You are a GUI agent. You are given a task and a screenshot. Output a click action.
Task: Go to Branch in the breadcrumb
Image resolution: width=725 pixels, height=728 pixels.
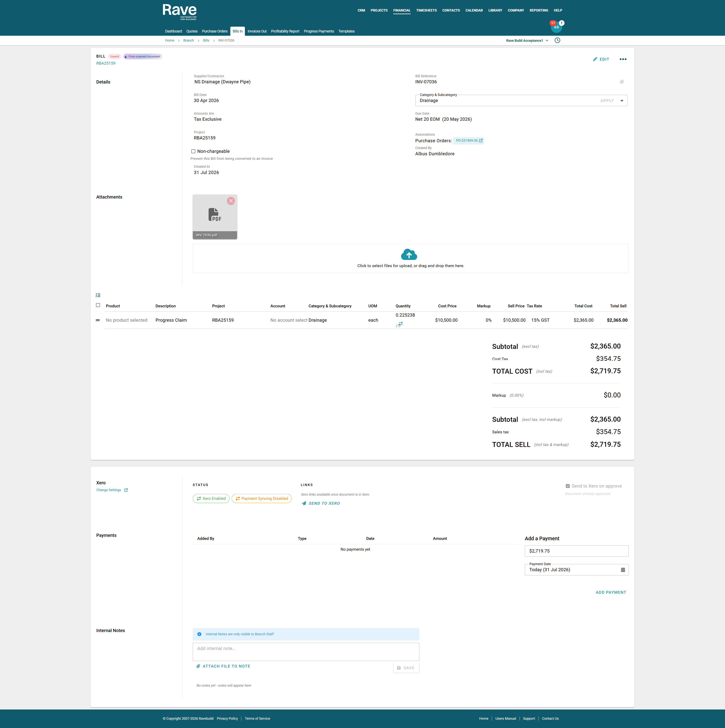coord(189,41)
